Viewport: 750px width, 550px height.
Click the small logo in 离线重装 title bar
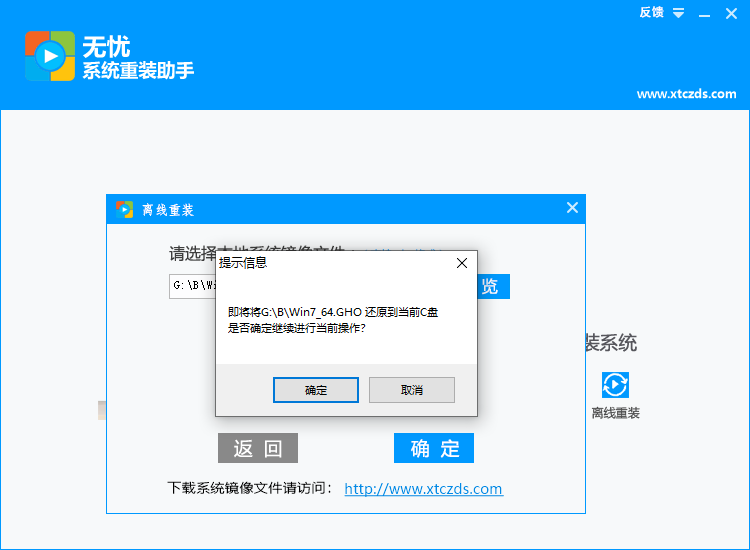click(124, 209)
